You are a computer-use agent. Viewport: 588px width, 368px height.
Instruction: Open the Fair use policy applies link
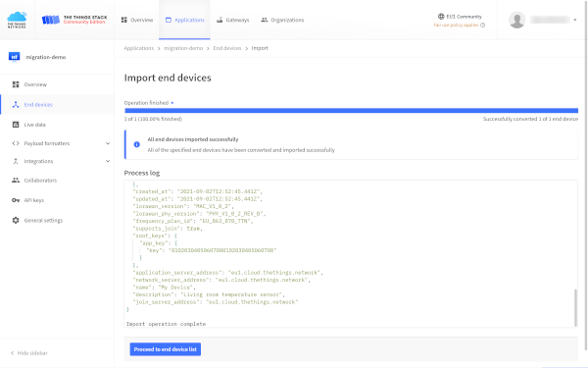pos(456,26)
